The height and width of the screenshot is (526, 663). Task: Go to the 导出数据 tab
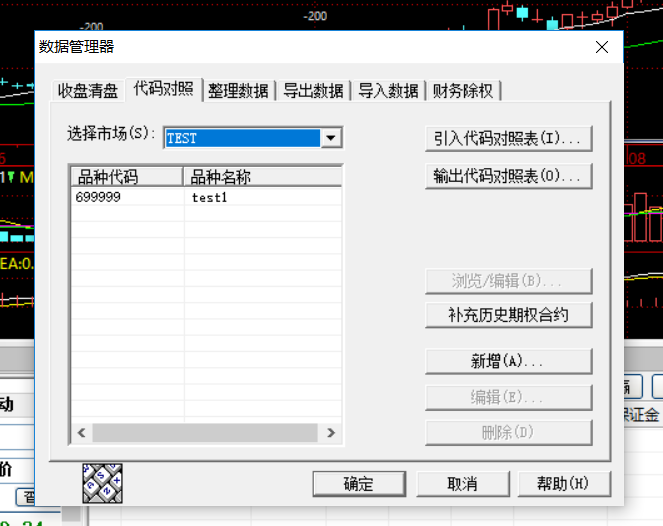tap(313, 90)
